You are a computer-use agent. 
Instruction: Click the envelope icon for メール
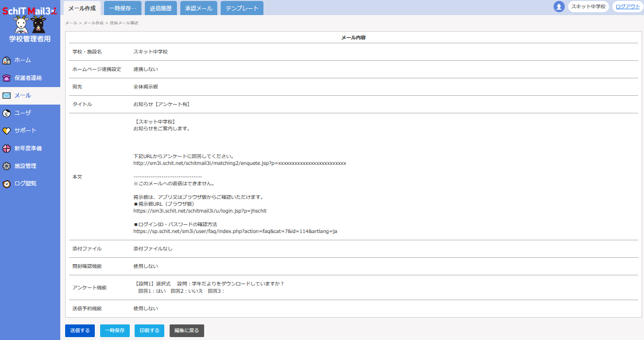(x=7, y=96)
